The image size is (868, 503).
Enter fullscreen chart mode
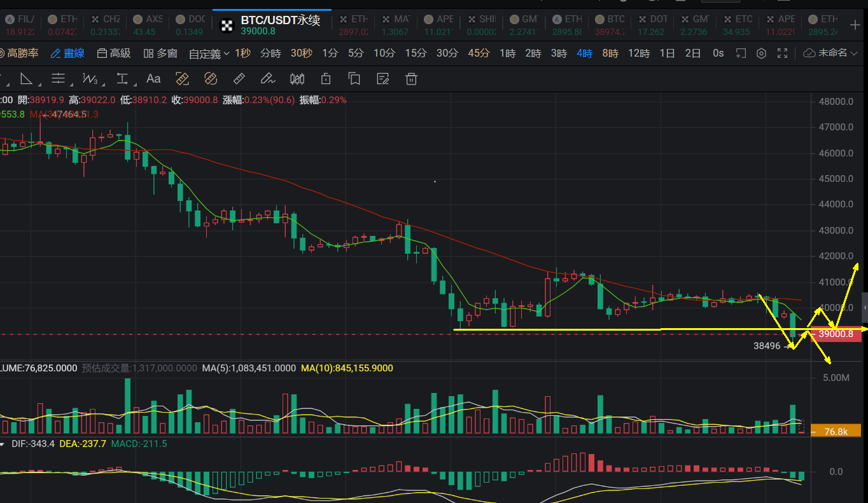[x=783, y=53]
